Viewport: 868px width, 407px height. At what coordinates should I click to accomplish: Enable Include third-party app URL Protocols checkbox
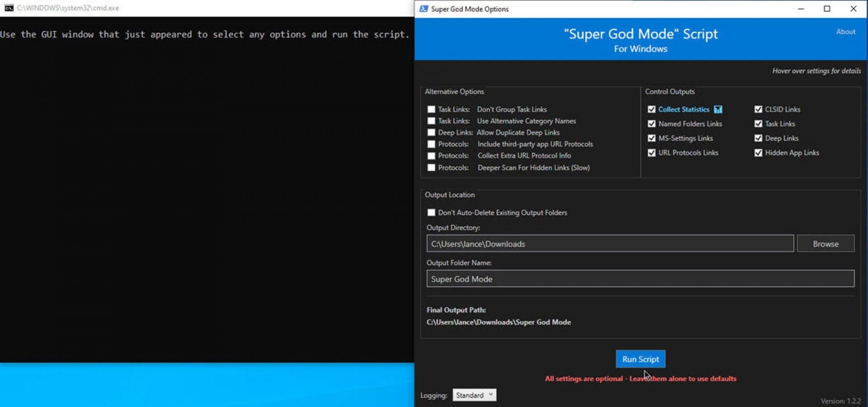coord(431,144)
